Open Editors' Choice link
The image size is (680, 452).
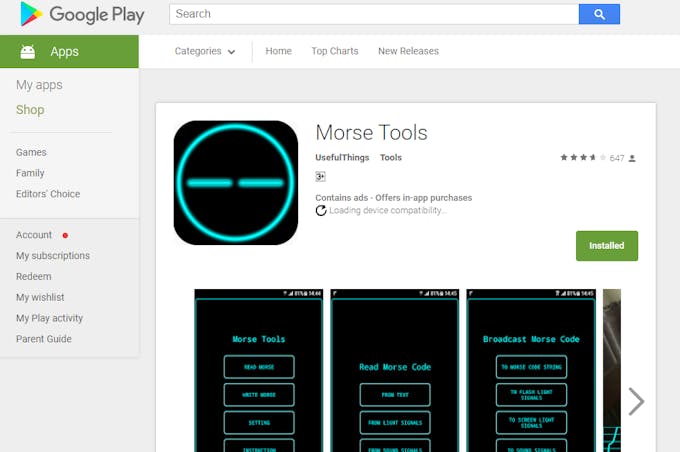(x=48, y=194)
